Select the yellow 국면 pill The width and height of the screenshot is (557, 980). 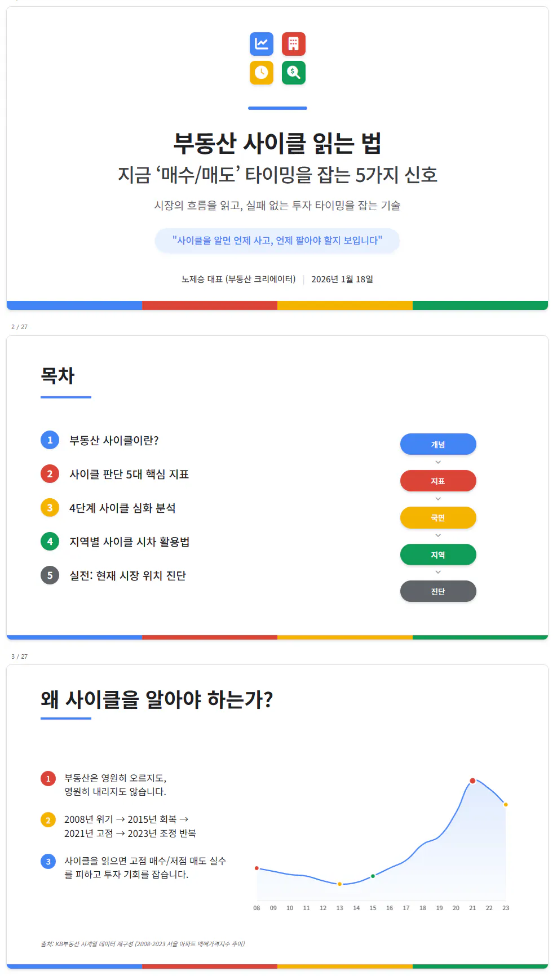click(x=438, y=517)
